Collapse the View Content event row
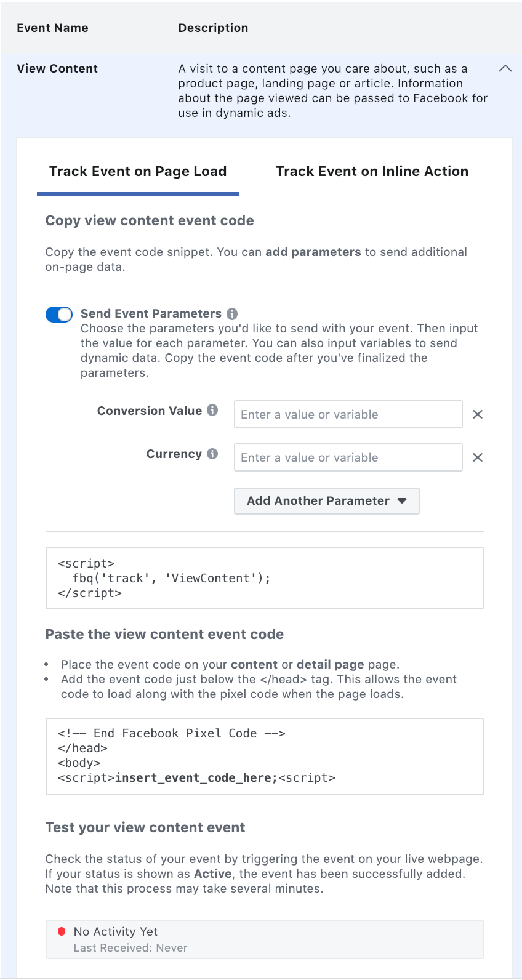522x980 pixels. [505, 68]
